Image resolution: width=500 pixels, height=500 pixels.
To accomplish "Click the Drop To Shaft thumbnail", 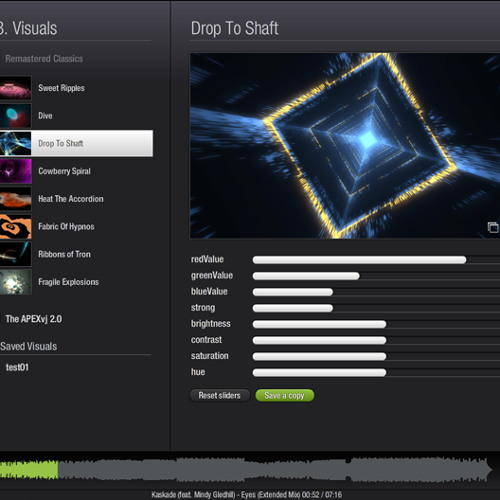I will pos(15,143).
